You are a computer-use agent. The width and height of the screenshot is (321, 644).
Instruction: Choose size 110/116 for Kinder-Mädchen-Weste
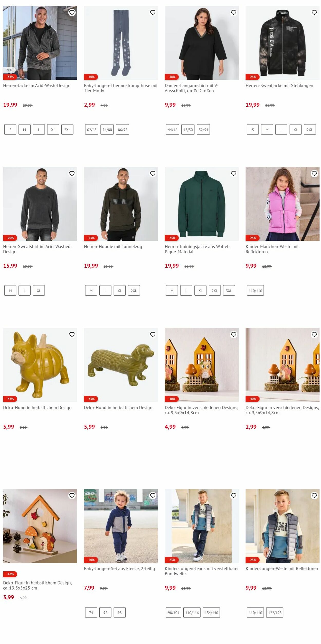pyautogui.click(x=255, y=291)
